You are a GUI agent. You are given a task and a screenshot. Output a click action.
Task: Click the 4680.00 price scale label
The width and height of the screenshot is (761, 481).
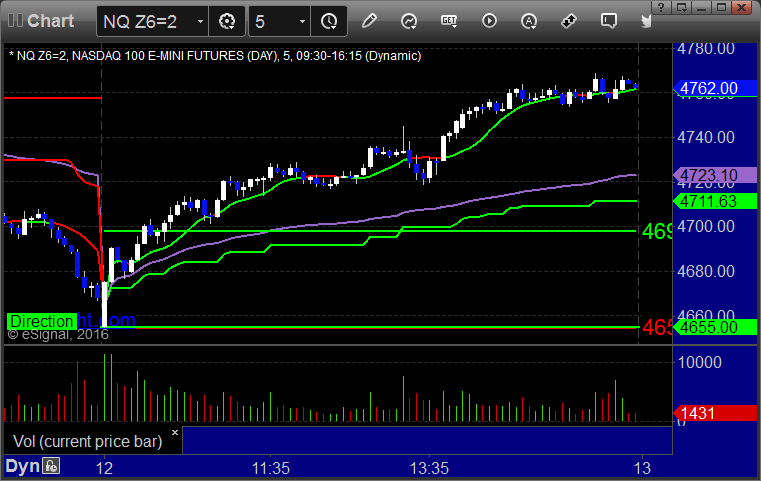(706, 271)
